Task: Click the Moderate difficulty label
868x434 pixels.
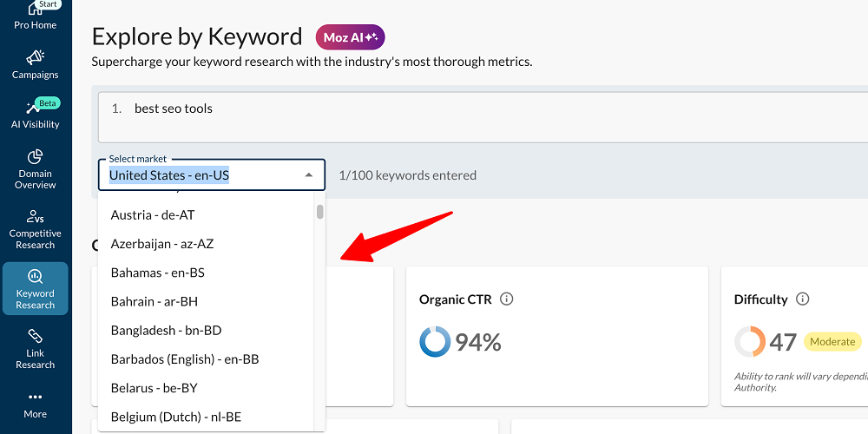Action: [x=832, y=341]
